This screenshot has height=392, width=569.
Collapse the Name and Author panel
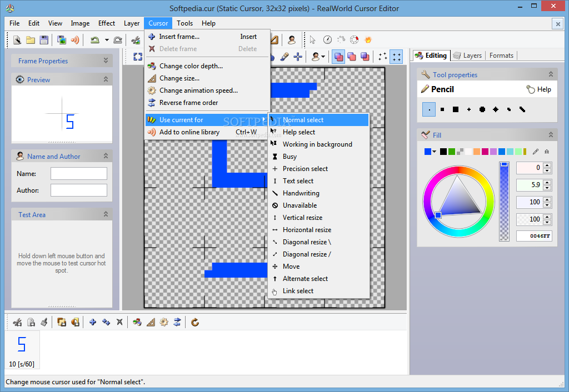point(106,156)
